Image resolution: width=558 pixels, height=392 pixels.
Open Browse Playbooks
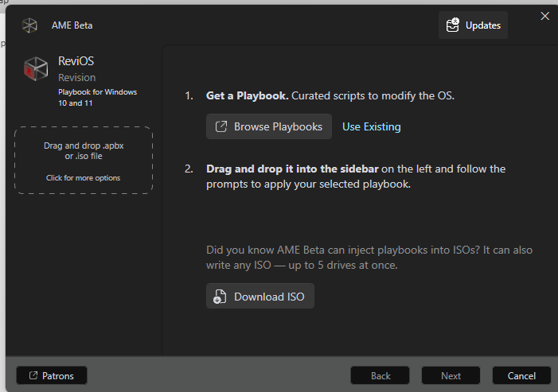point(269,126)
